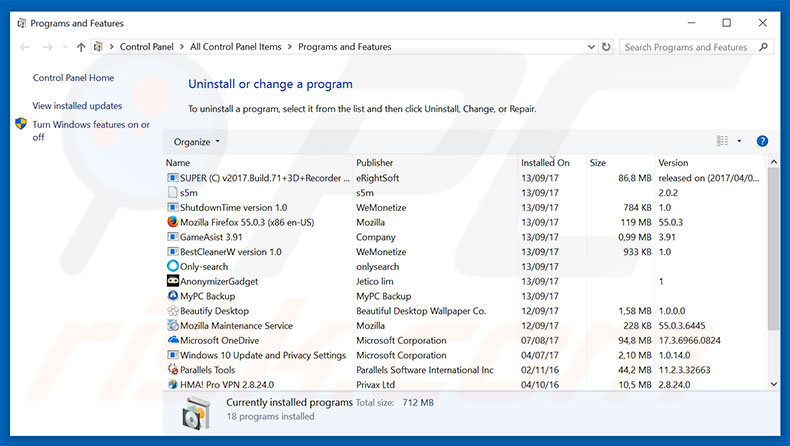Image resolution: width=790 pixels, height=446 pixels.
Task: Sort the list by Installed On column
Action: point(545,162)
